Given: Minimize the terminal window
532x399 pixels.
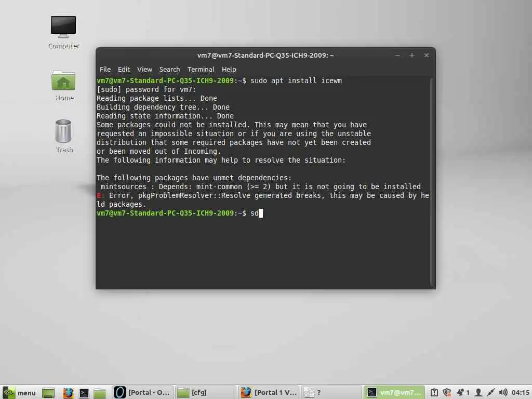Looking at the screenshot, I should click(397, 55).
